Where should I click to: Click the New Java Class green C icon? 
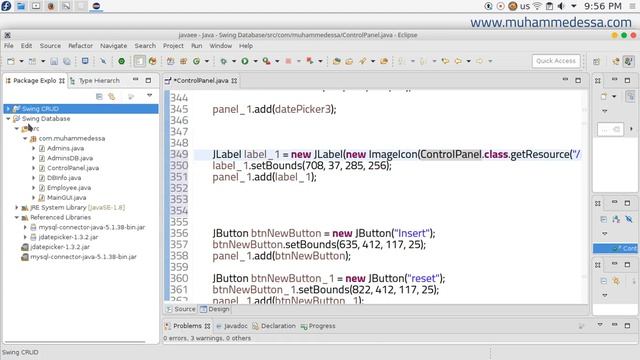pos(196,61)
